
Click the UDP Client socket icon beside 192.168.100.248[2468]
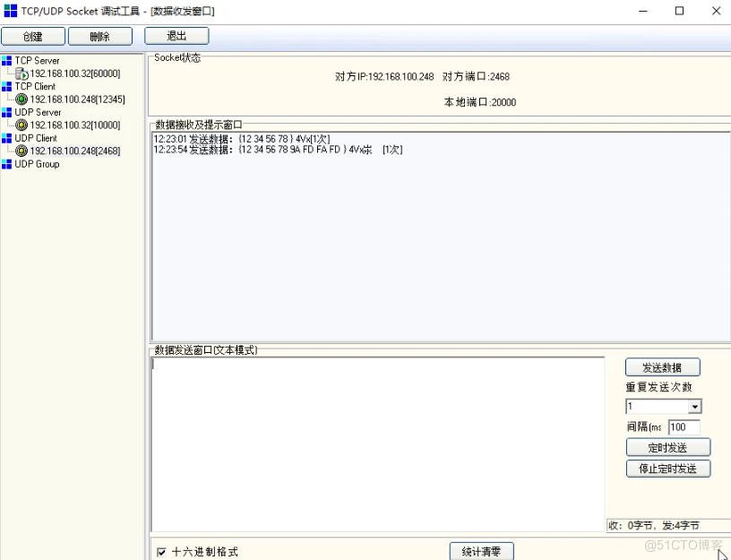point(22,151)
